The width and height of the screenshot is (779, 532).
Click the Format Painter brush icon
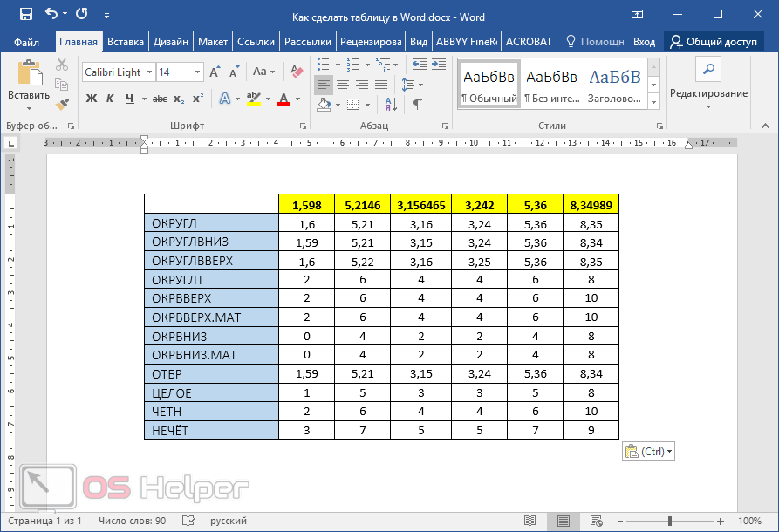click(62, 104)
